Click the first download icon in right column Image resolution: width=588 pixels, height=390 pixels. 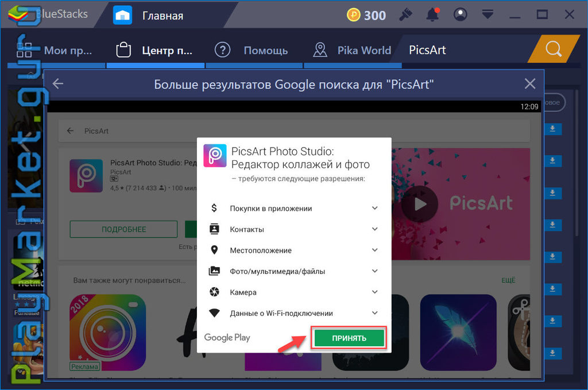[x=552, y=129]
